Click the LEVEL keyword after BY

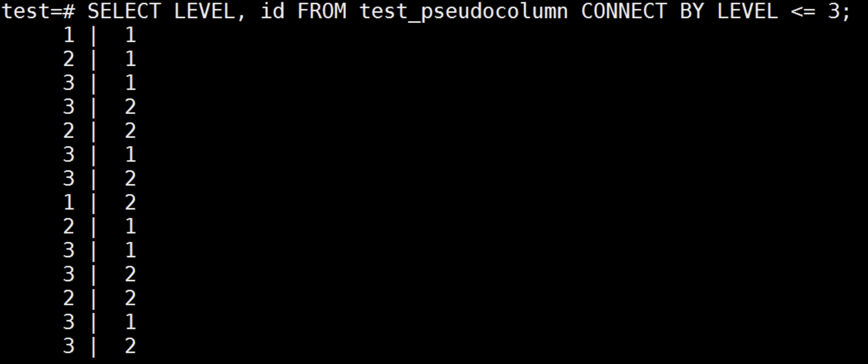tap(747, 11)
